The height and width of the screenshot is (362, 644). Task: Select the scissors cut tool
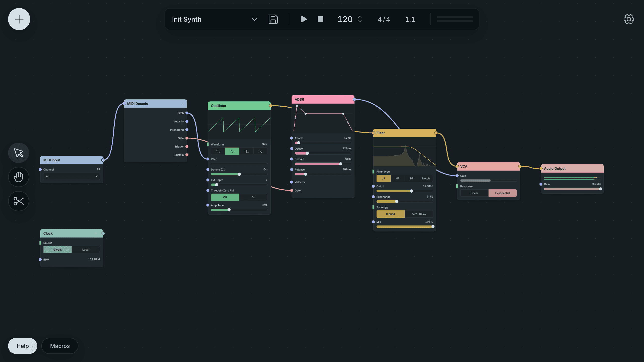pyautogui.click(x=19, y=201)
